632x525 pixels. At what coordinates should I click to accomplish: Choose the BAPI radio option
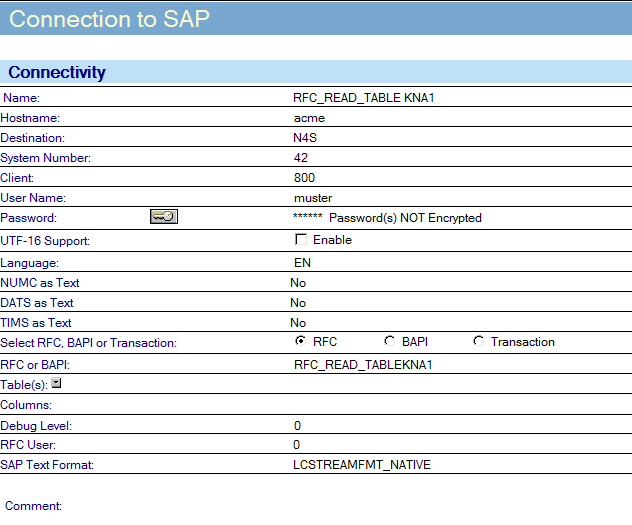tap(389, 342)
